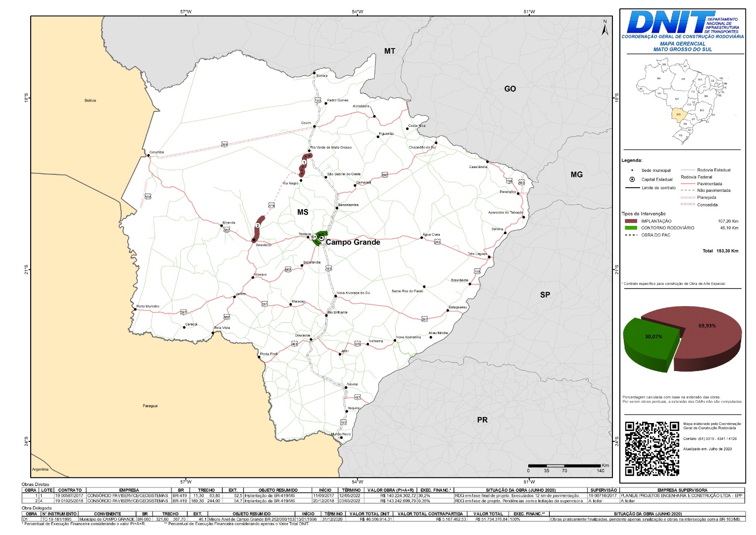
Task: Click the Três Lagoas city label
Action: click(477, 254)
